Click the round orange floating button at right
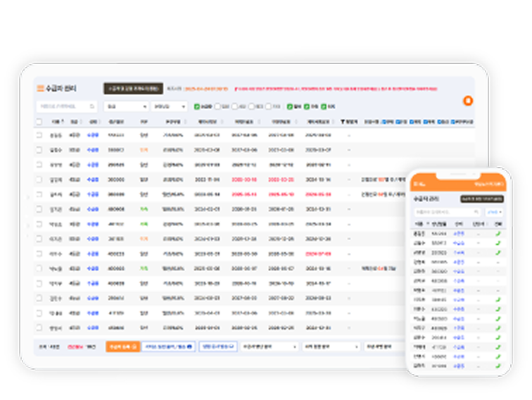The height and width of the screenshot is (400, 532). [x=468, y=101]
